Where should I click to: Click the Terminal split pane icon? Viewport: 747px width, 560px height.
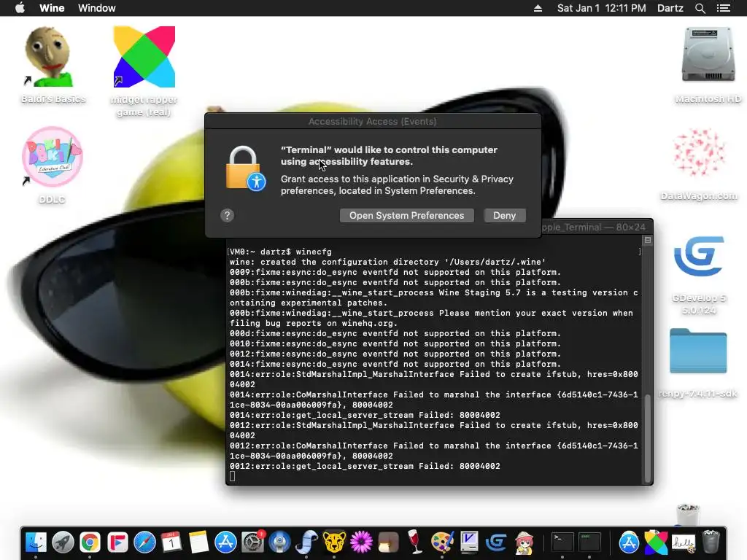click(648, 240)
